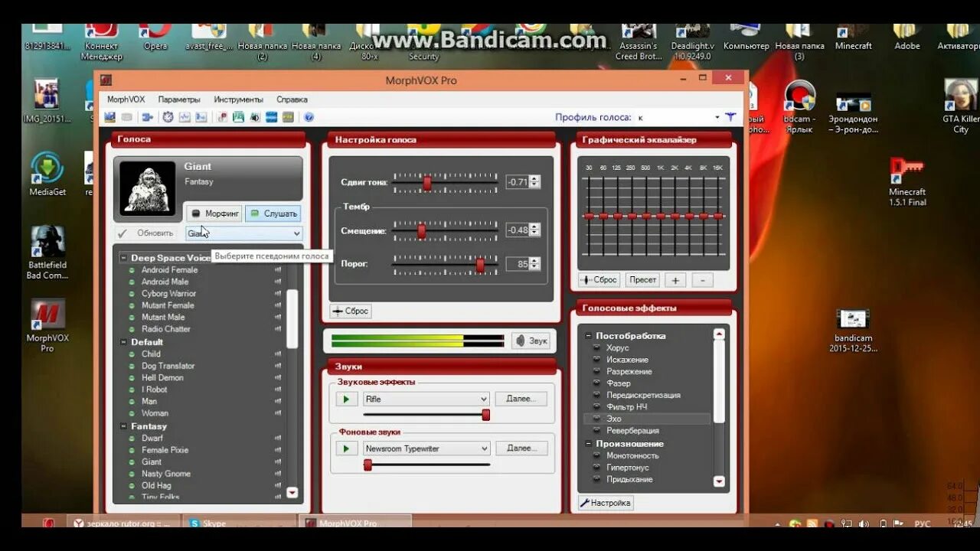Click the Порог threshold slider handle
The height and width of the screenshot is (551, 980).
click(x=480, y=265)
